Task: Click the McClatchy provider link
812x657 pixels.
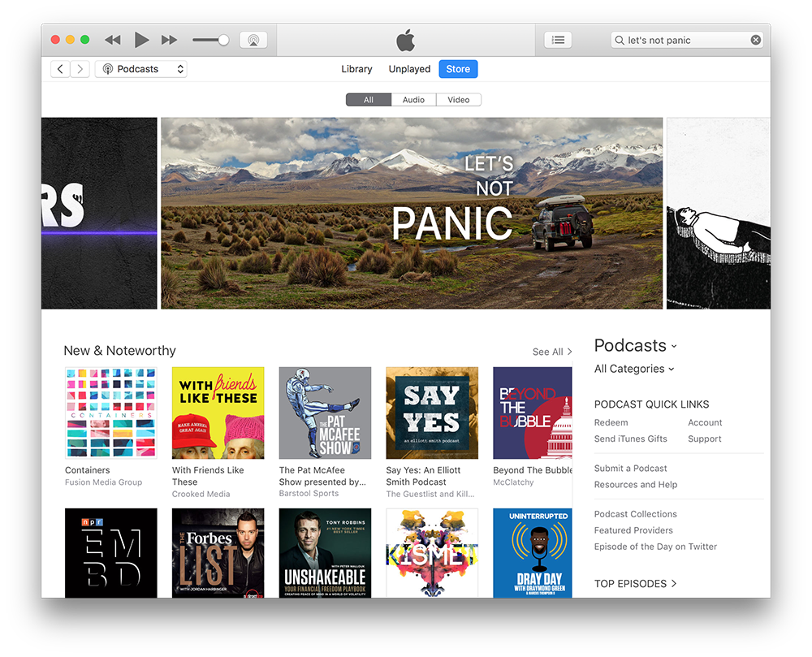Action: pos(513,482)
